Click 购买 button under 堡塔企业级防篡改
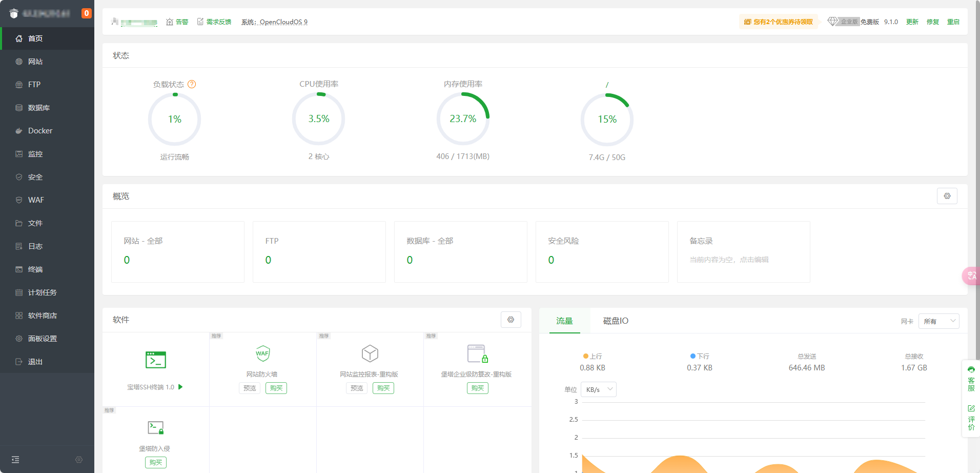Viewport: 980px width, 473px height. (478, 388)
